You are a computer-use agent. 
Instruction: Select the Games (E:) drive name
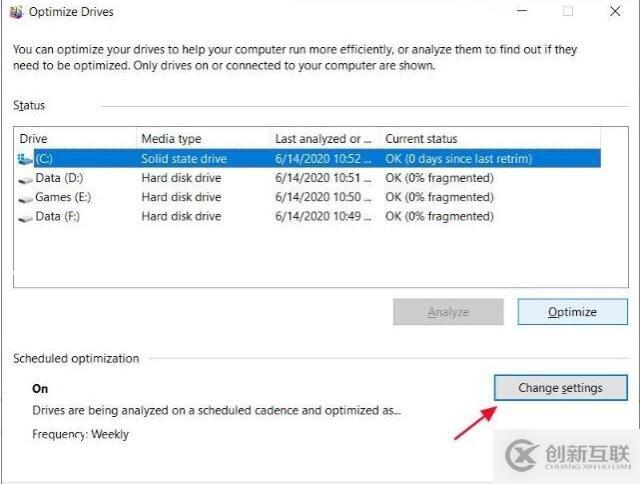(63, 197)
